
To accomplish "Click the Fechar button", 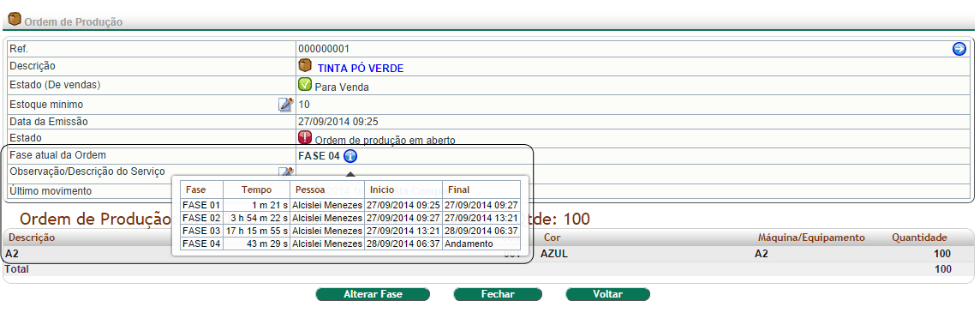I will 498,294.
